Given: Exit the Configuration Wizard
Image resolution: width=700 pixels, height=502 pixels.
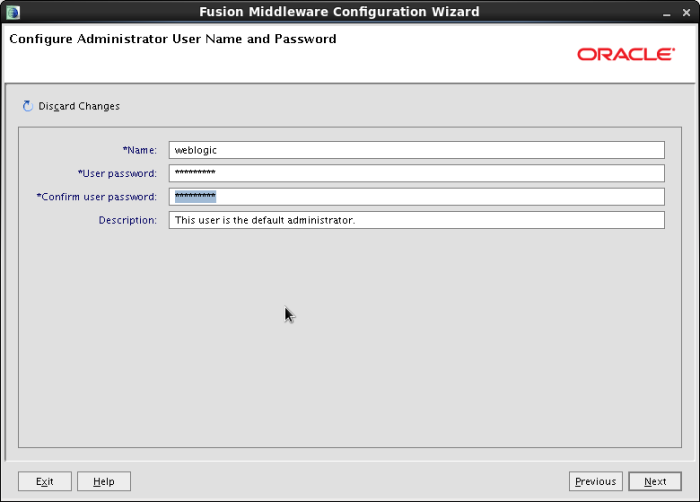Looking at the screenshot, I should (45, 481).
